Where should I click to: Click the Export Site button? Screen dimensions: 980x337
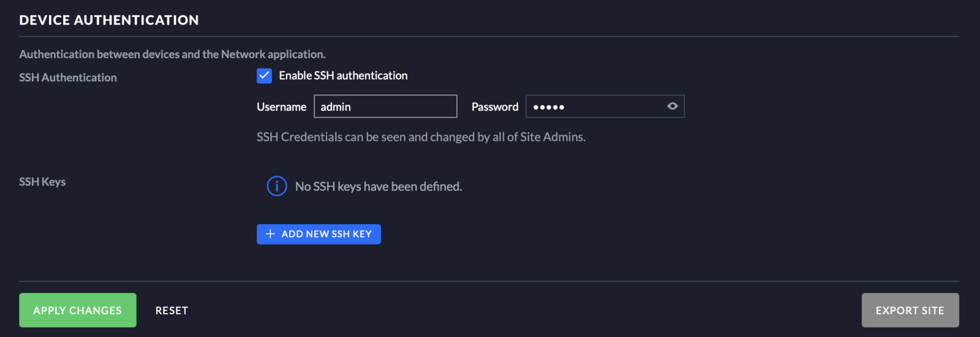pyautogui.click(x=910, y=310)
